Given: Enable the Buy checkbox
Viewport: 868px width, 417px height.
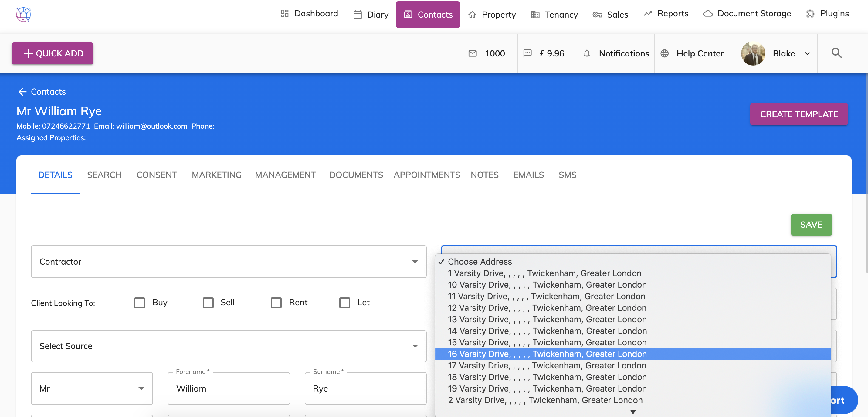Looking at the screenshot, I should (x=140, y=303).
